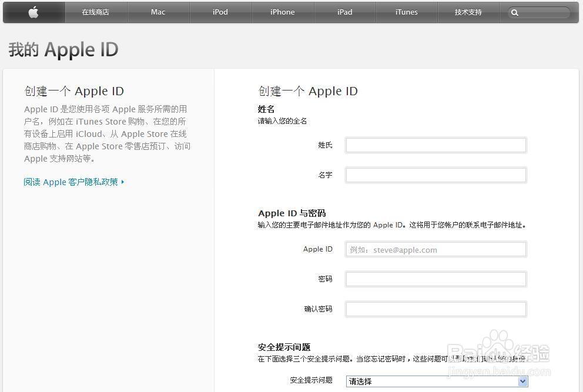583x392 pixels.
Task: Click the 确认密码 confirm password field
Action: pos(435,309)
